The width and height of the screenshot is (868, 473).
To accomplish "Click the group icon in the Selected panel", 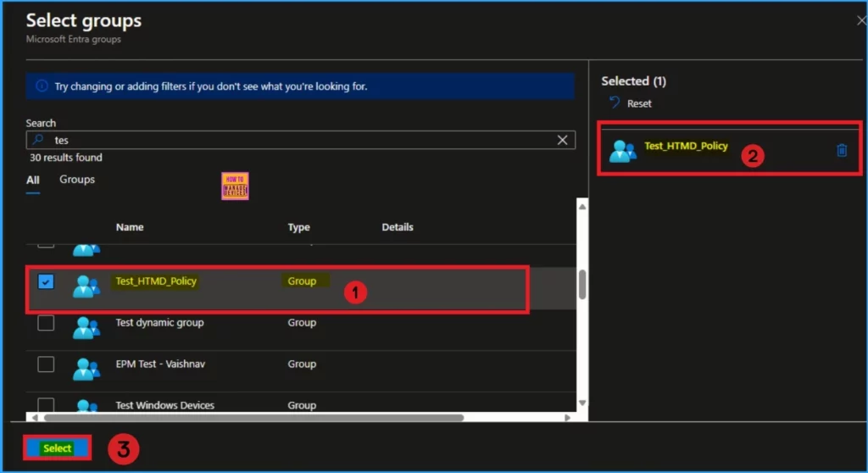I will (623, 151).
